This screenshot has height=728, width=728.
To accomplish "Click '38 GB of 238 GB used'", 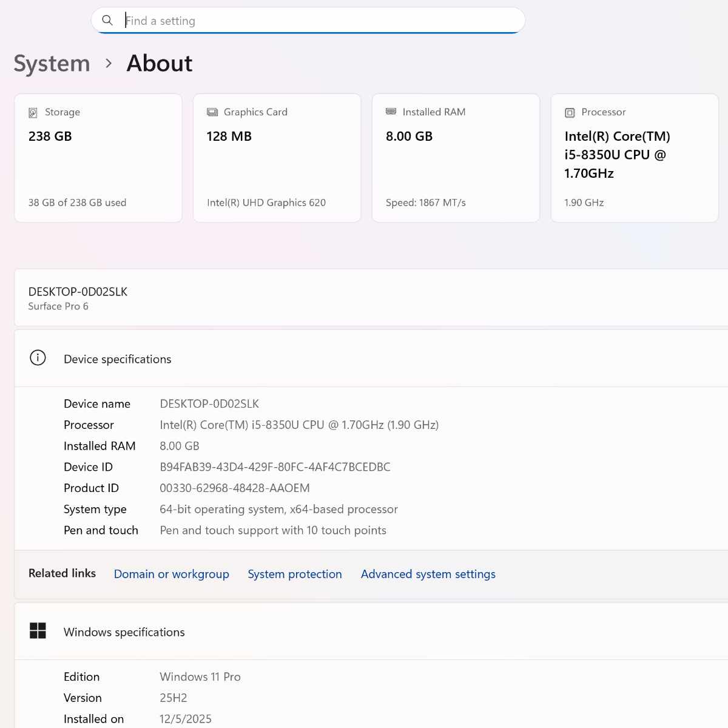I will 77,203.
